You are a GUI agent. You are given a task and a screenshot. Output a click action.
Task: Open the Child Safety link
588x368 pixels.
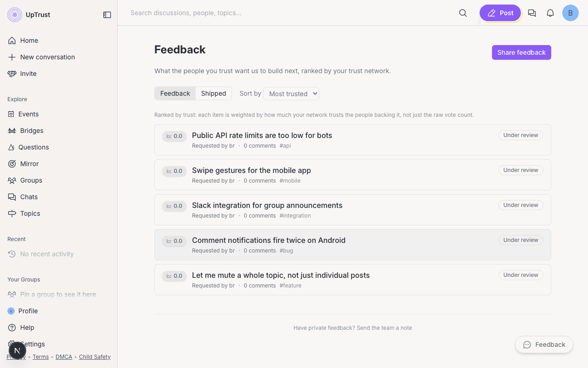pyautogui.click(x=95, y=357)
